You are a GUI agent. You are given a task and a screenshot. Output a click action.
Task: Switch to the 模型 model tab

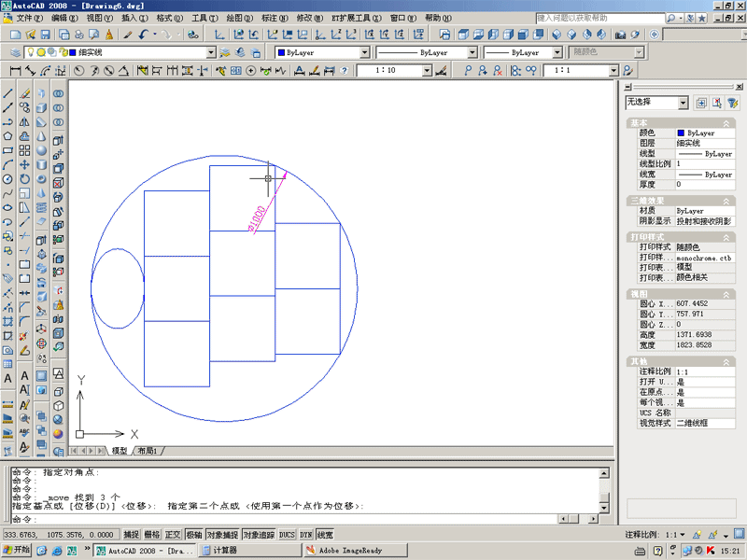coord(120,451)
